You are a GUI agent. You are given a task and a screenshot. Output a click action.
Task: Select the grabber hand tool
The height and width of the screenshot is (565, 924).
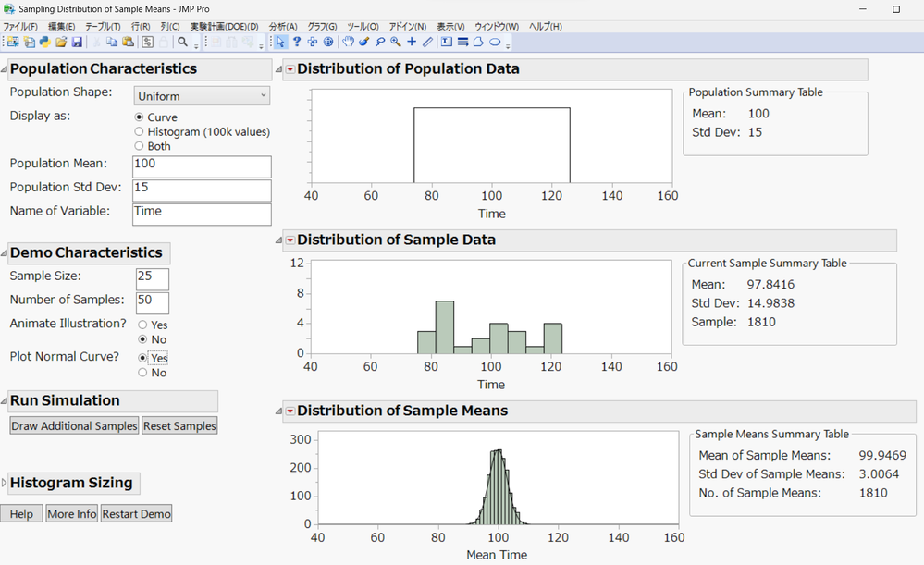click(x=349, y=43)
